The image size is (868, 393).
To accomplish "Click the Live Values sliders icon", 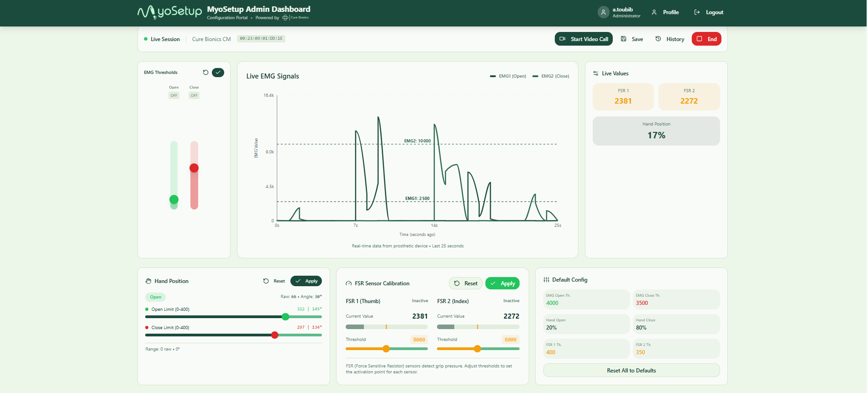I will (595, 73).
